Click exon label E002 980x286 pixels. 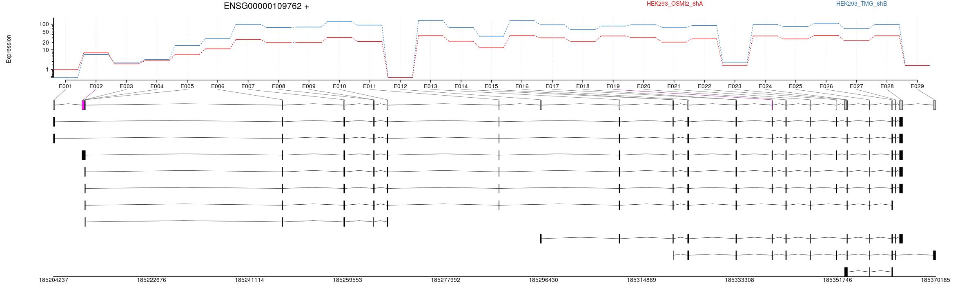(96, 86)
